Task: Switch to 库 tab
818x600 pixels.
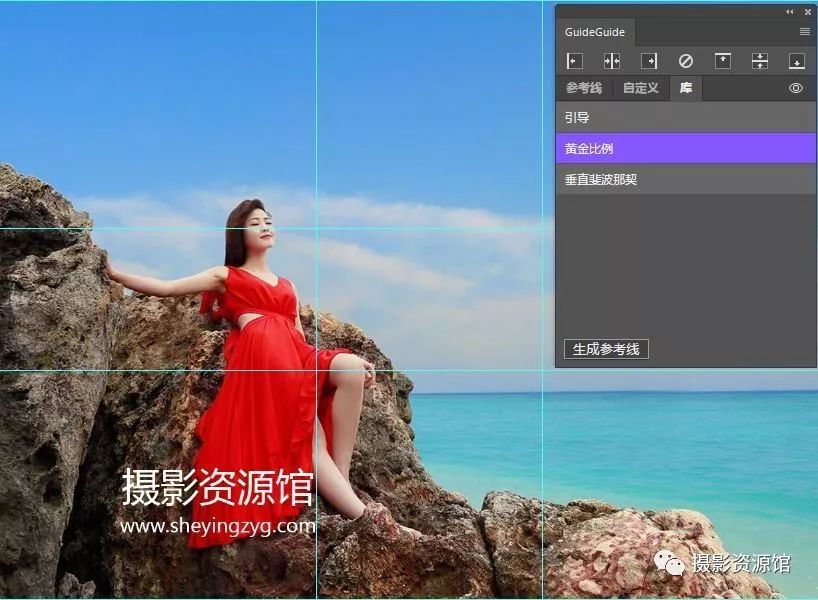Action: pyautogui.click(x=686, y=88)
